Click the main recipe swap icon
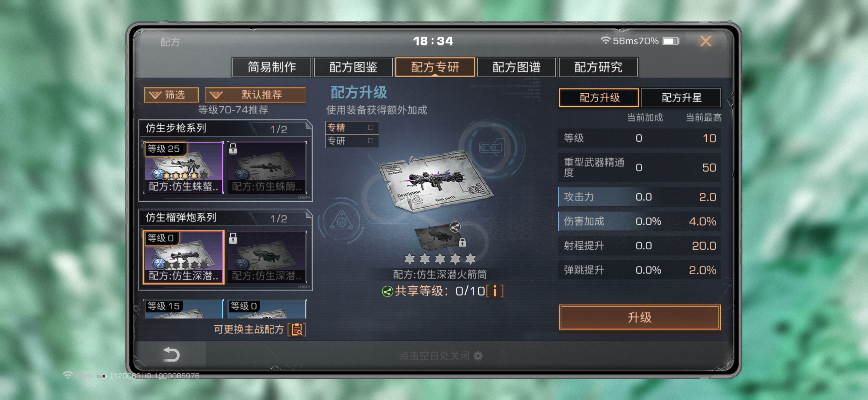Image resolution: width=868 pixels, height=400 pixels. click(x=297, y=329)
